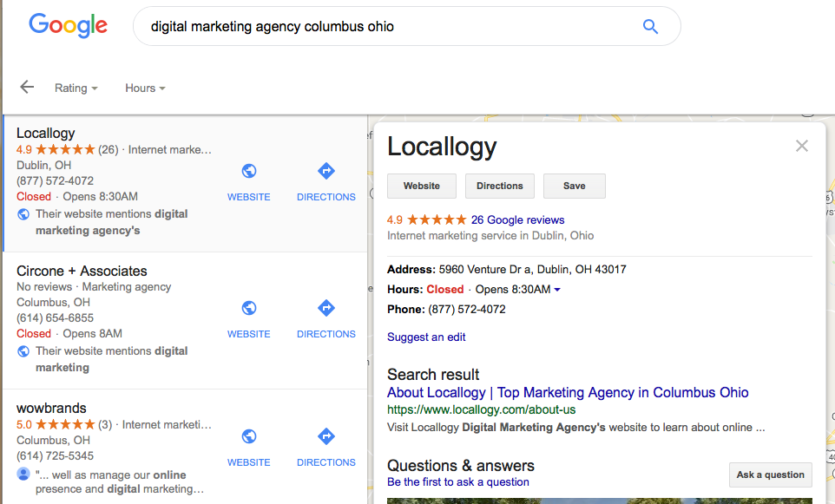Open wowbrands website globe icon
The width and height of the screenshot is (835, 504).
point(249,436)
